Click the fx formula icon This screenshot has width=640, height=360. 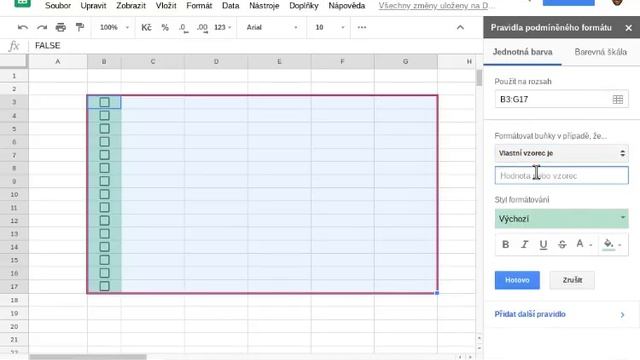14,46
